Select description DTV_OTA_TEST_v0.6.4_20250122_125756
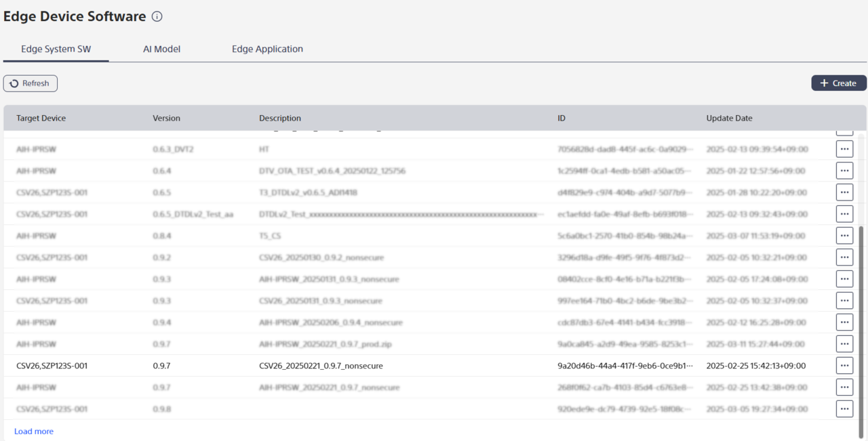 pos(332,171)
